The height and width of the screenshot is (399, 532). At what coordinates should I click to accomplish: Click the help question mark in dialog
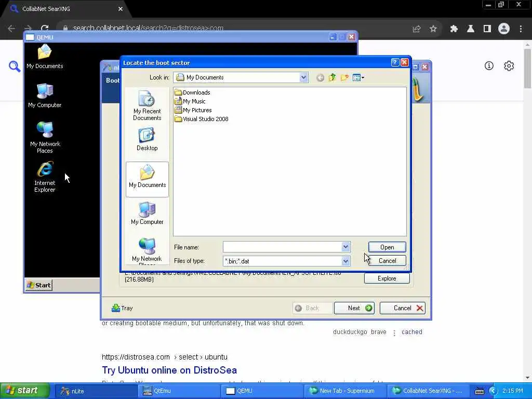click(x=395, y=62)
